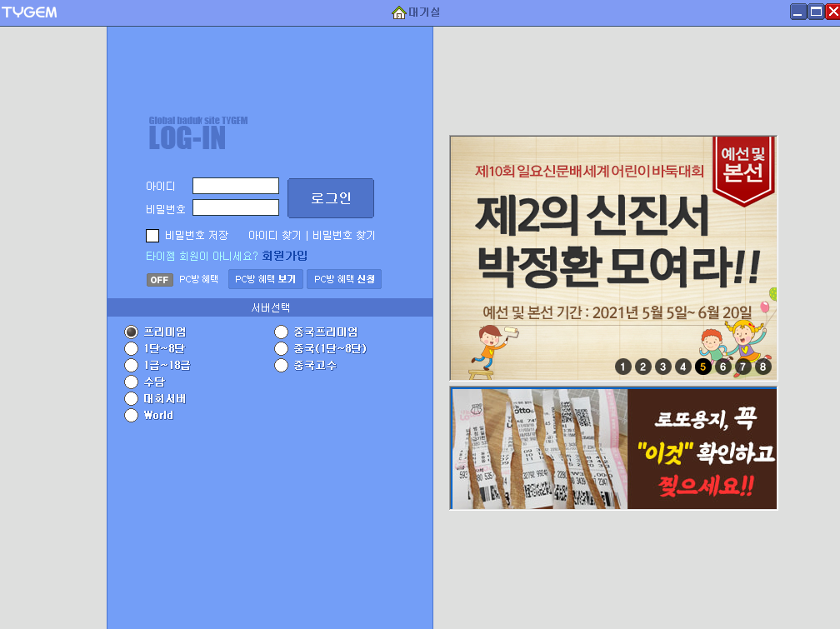Focus the 아이디 input field

[x=236, y=186]
